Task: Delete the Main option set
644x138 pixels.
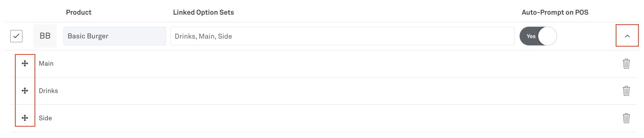Action: [x=626, y=64]
